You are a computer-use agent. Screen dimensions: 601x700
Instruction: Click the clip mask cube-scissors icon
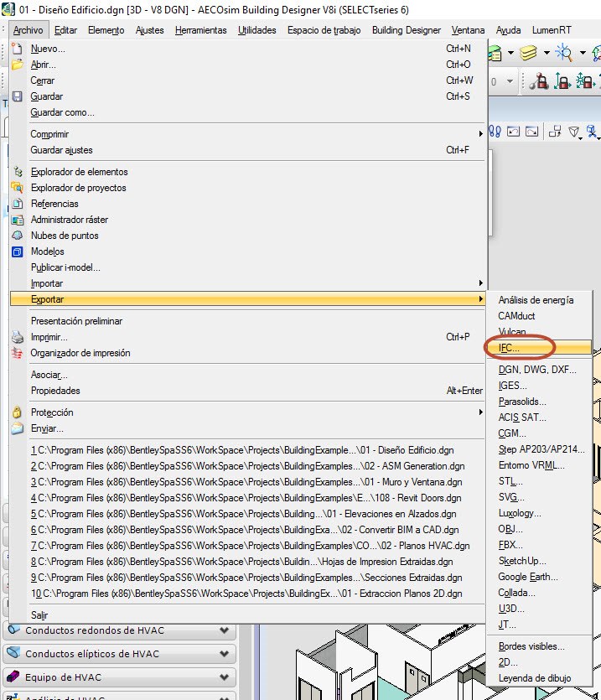click(x=592, y=132)
